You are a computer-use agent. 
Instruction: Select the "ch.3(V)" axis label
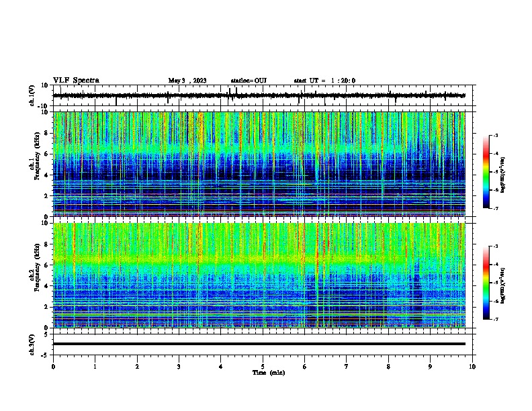(x=32, y=345)
